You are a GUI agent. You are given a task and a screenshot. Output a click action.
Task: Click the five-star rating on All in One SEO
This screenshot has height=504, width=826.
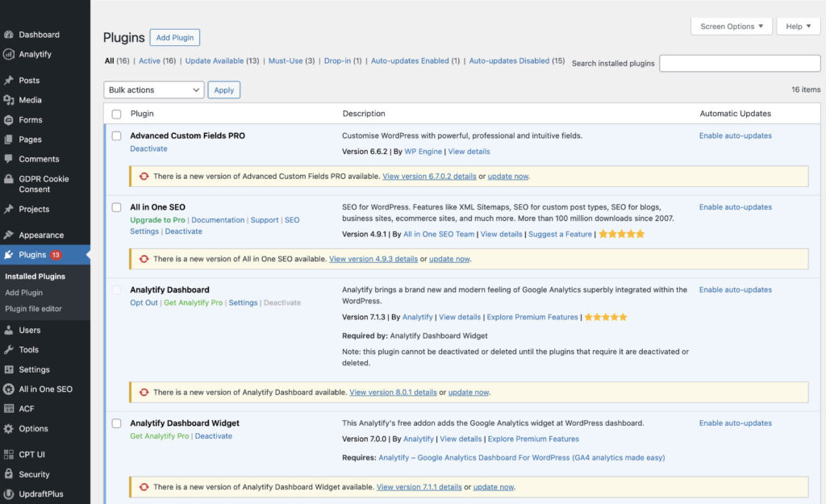coord(622,234)
